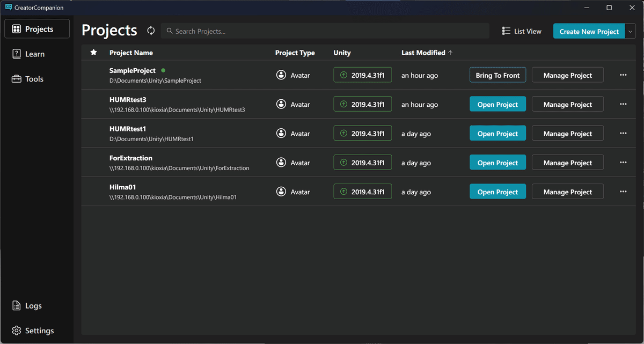Click the refresh projects icon
The image size is (644, 344).
pos(151,31)
